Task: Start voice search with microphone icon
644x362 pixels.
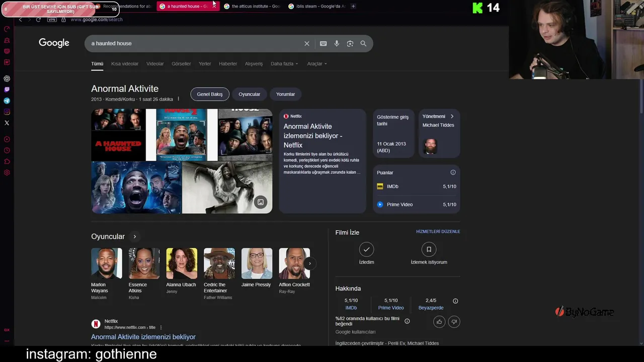Action: pos(337,44)
